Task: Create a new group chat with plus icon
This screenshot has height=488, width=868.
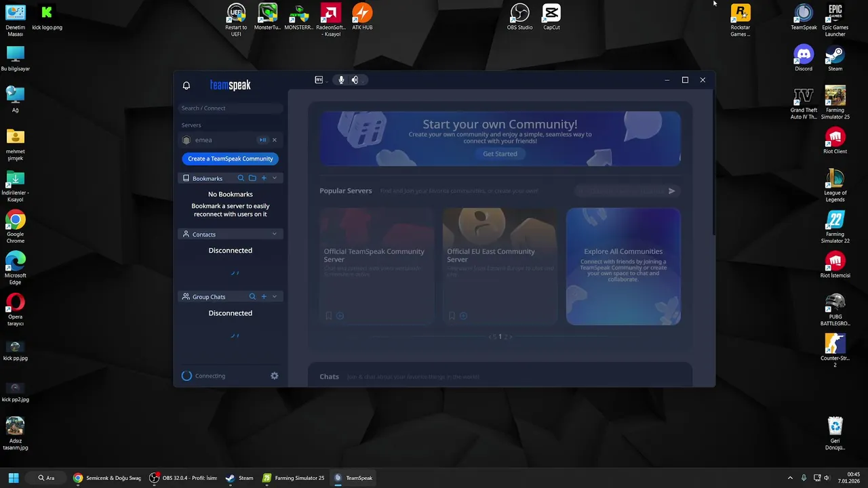Action: click(x=264, y=296)
